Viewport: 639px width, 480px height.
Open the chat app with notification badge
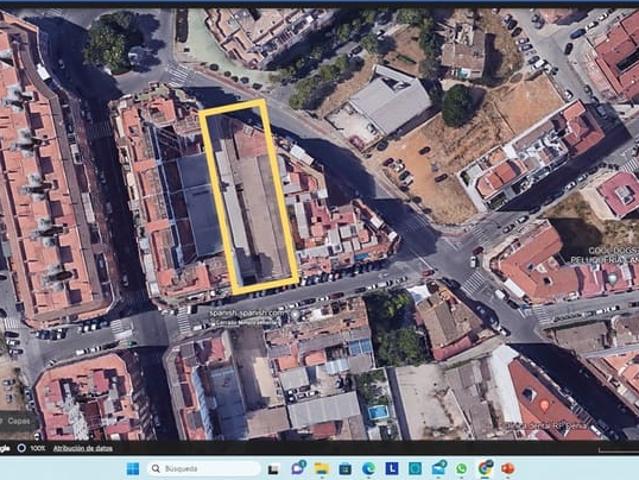coord(299,468)
